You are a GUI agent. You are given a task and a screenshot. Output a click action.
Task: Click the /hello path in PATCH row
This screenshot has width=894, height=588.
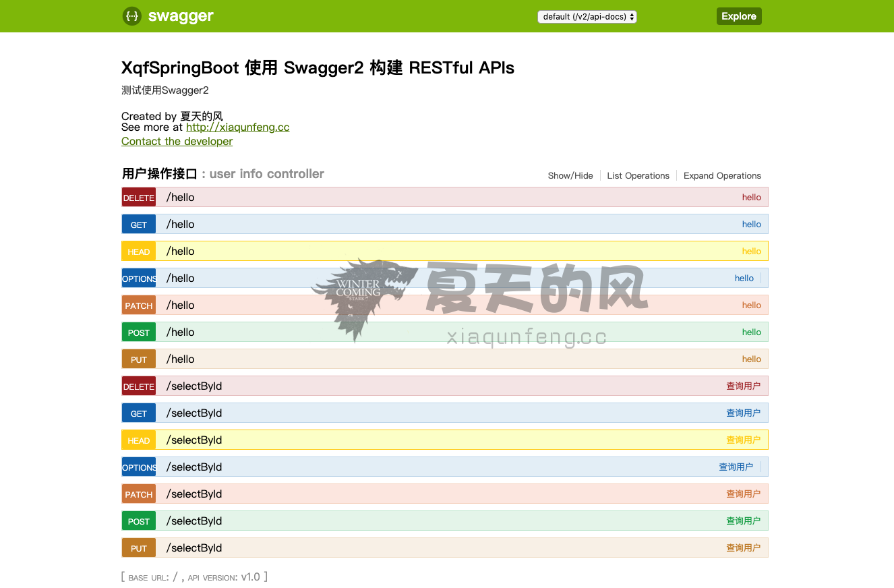coord(181,305)
